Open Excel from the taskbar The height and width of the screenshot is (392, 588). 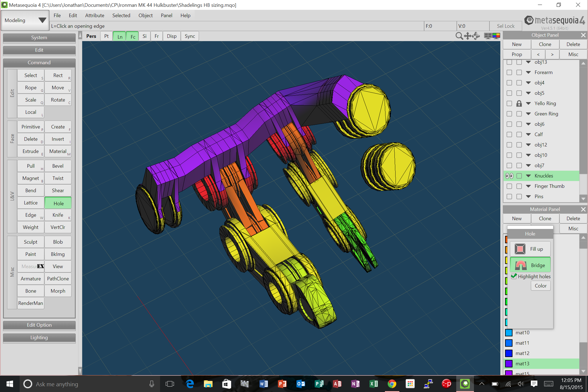374,384
